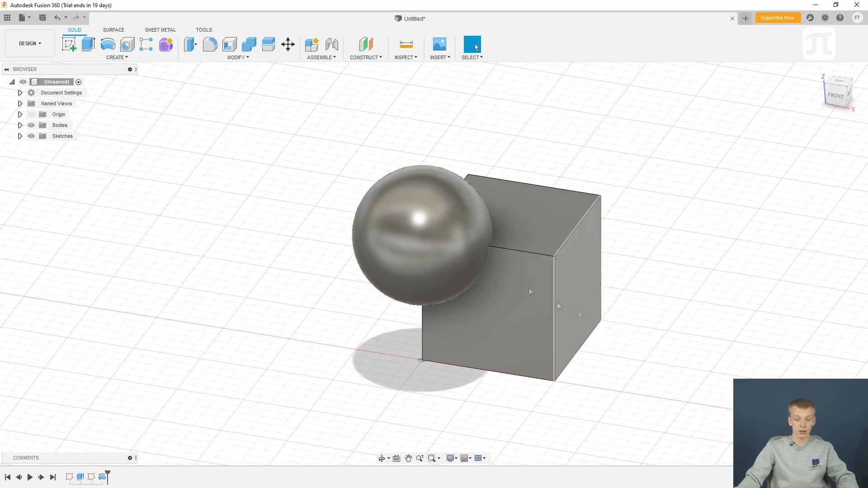Click the Undo arrow
This screenshot has height=488, width=868.
tap(57, 18)
